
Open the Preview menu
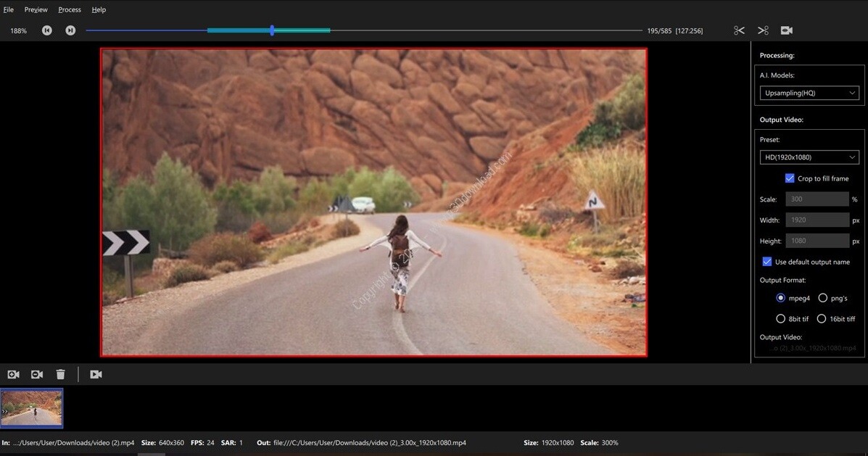pyautogui.click(x=36, y=9)
